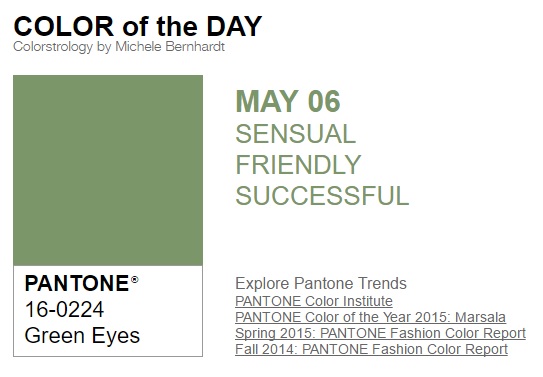
Task: Click the Green Eyes color swatch
Action: pyautogui.click(x=108, y=170)
